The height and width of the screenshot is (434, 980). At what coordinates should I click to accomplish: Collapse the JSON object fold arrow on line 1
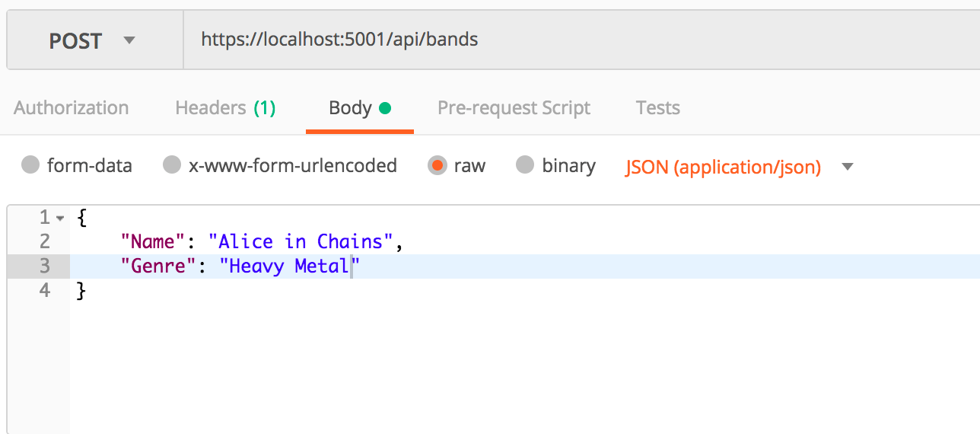pyautogui.click(x=61, y=219)
